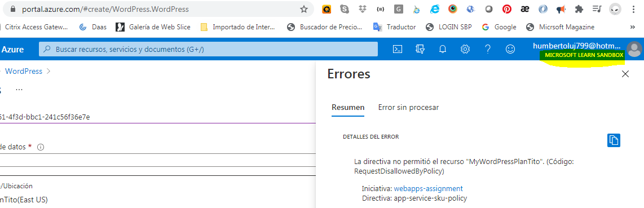Send feedback via smiley icon
The image size is (644, 208).
coord(510,49)
